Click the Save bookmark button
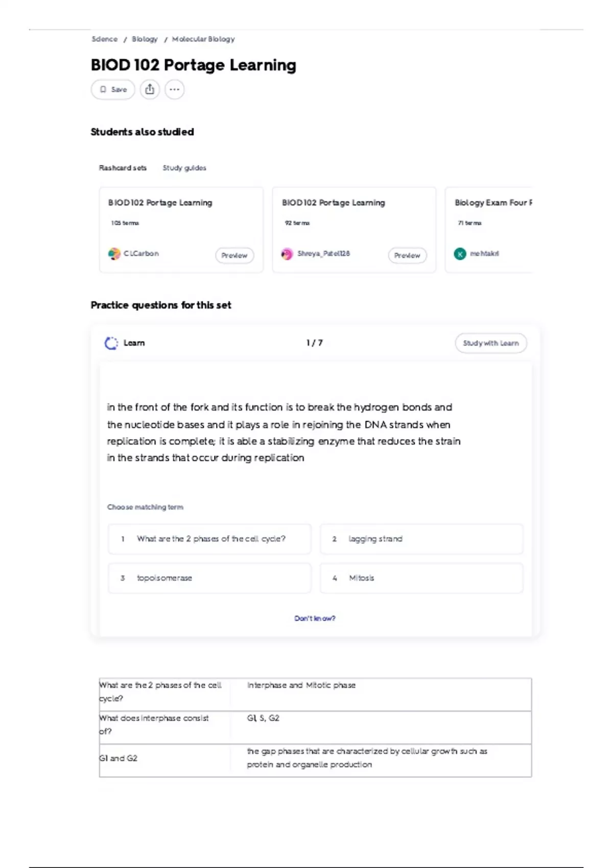 [x=113, y=89]
